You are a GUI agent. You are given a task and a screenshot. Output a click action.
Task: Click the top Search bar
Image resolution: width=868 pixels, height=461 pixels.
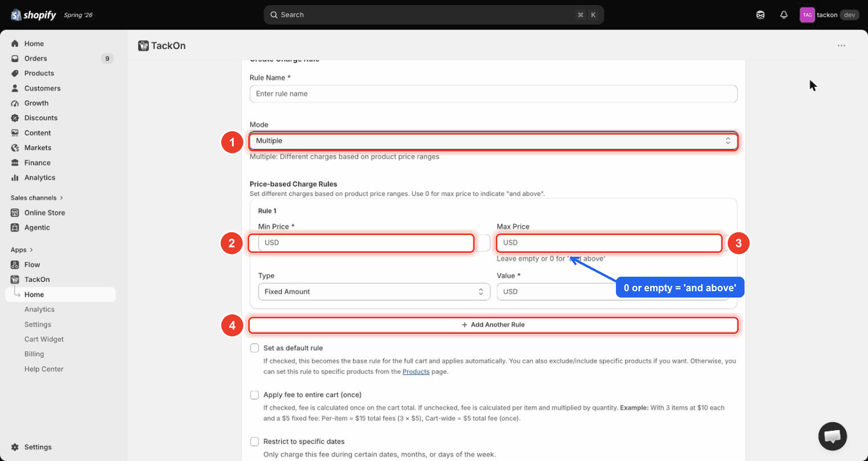pyautogui.click(x=433, y=15)
